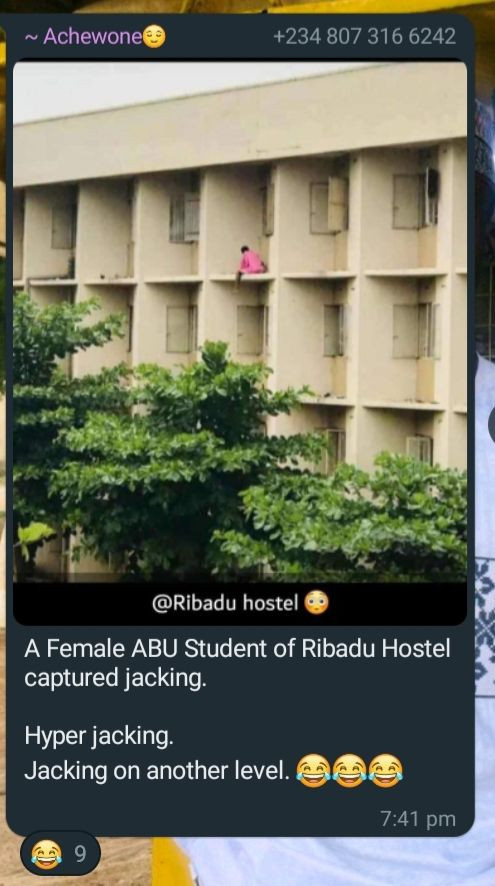Tap the forward button at the message edge
The width and height of the screenshot is (495, 886).
491,425
